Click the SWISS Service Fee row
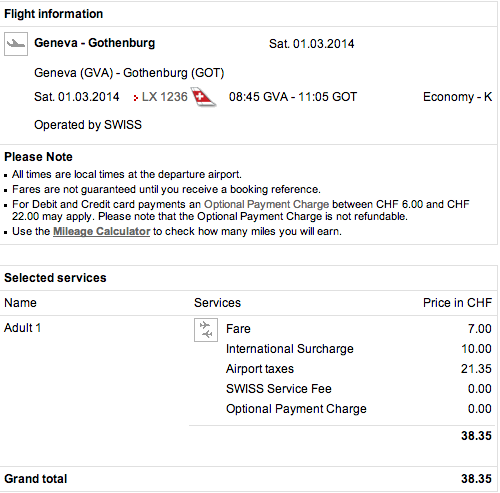The height and width of the screenshot is (493, 500). point(359,389)
